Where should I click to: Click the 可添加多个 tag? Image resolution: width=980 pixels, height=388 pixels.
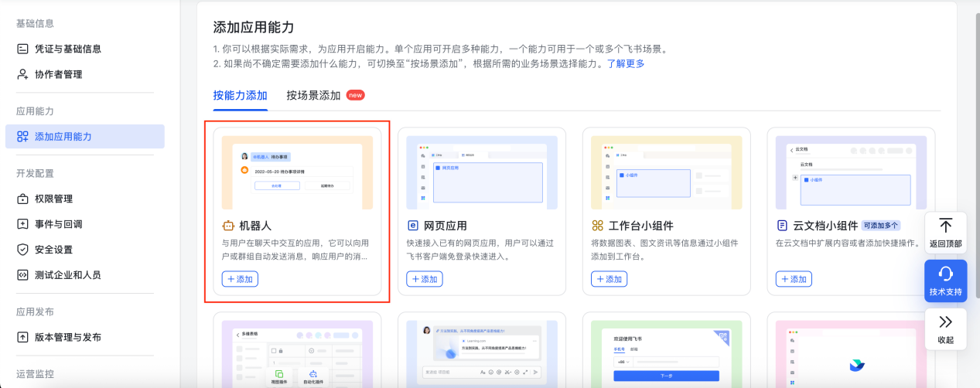pyautogui.click(x=881, y=226)
